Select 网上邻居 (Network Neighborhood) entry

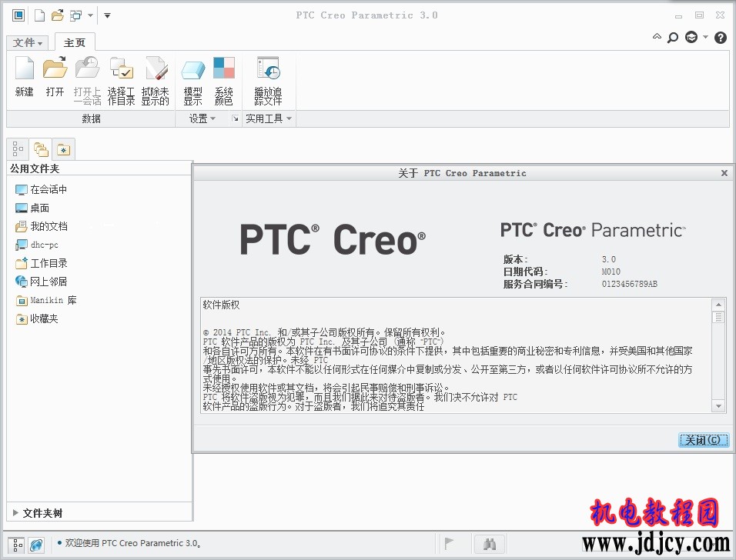42,282
